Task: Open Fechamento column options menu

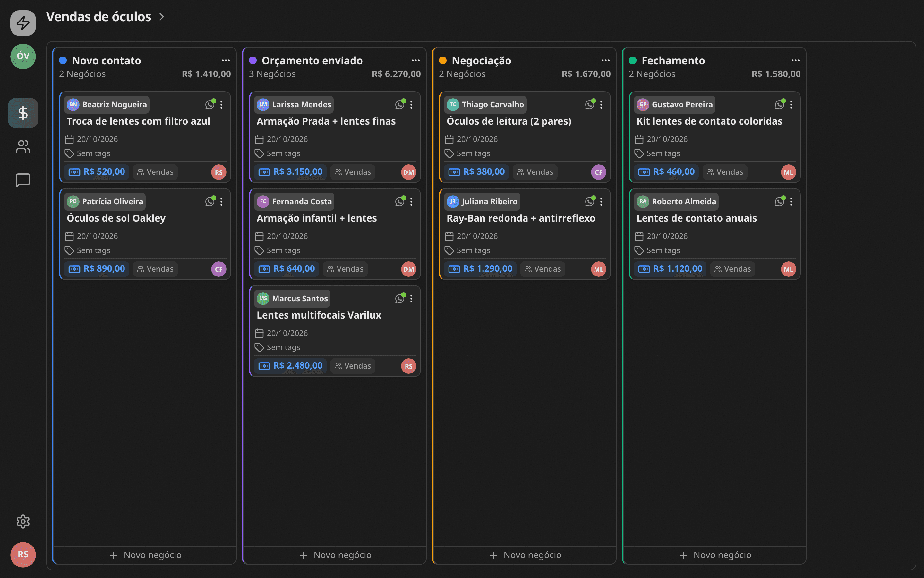Action: click(796, 60)
